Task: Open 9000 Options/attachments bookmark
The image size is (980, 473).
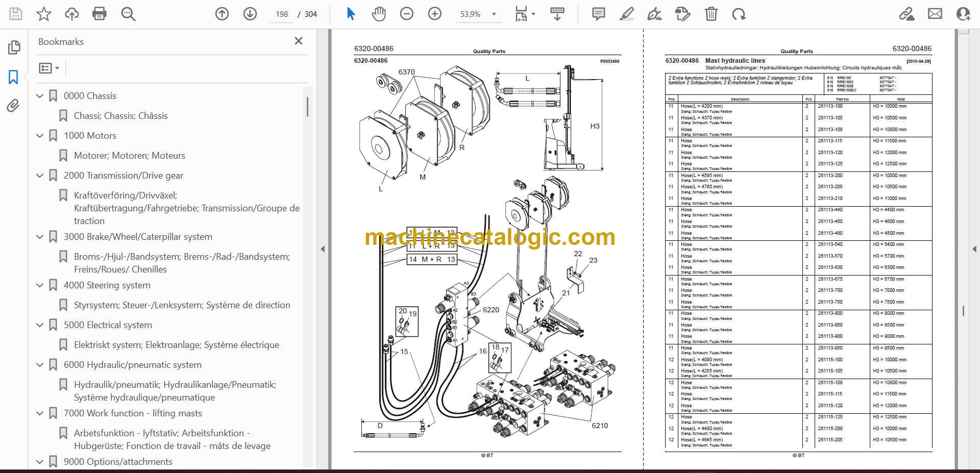Action: [118, 462]
